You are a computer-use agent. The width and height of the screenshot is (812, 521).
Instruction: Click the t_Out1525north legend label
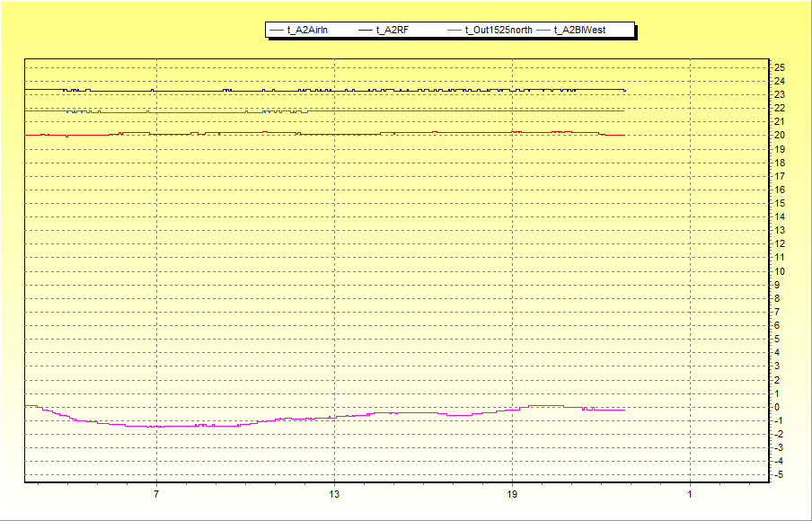click(499, 31)
